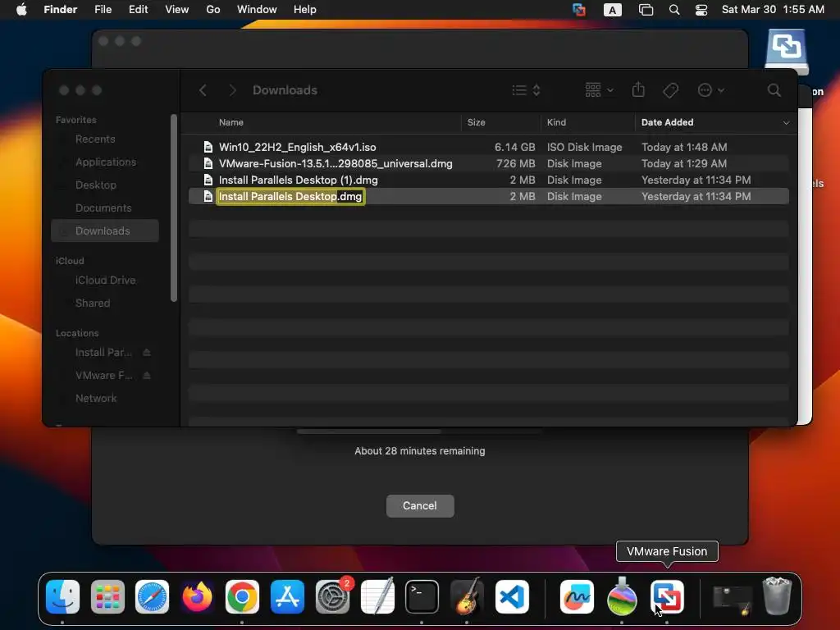Open the Edit menu
This screenshot has height=630, width=840.
click(138, 10)
